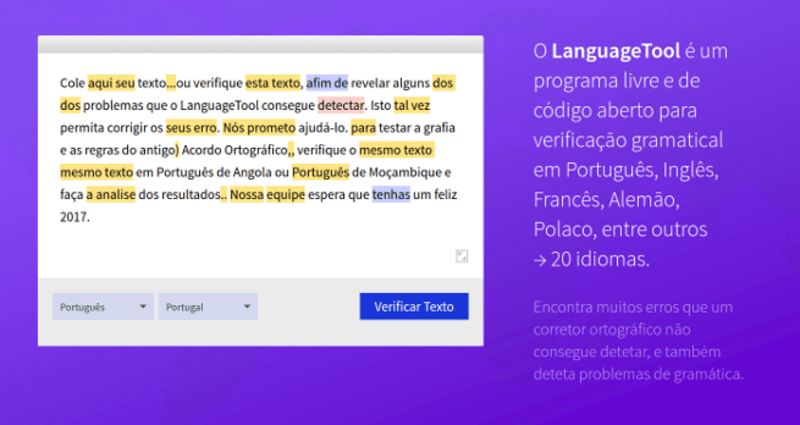800x425 pixels.
Task: Click the highlighted parenthesis after 'antigo'
Action: [x=177, y=150]
